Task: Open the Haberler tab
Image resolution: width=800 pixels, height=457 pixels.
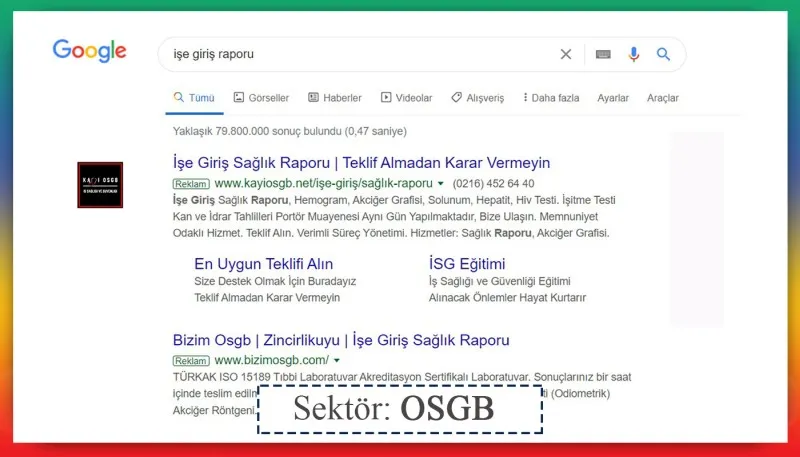Action: pyautogui.click(x=335, y=97)
